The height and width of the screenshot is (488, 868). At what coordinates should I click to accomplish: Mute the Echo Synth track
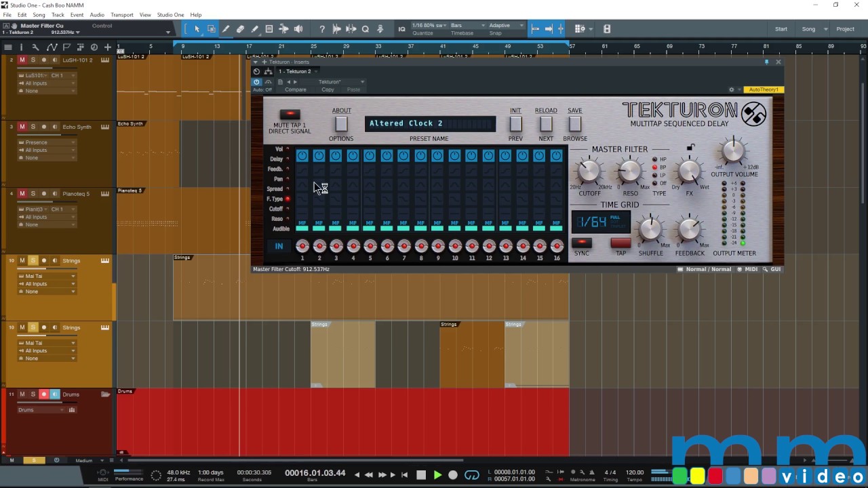coord(22,127)
